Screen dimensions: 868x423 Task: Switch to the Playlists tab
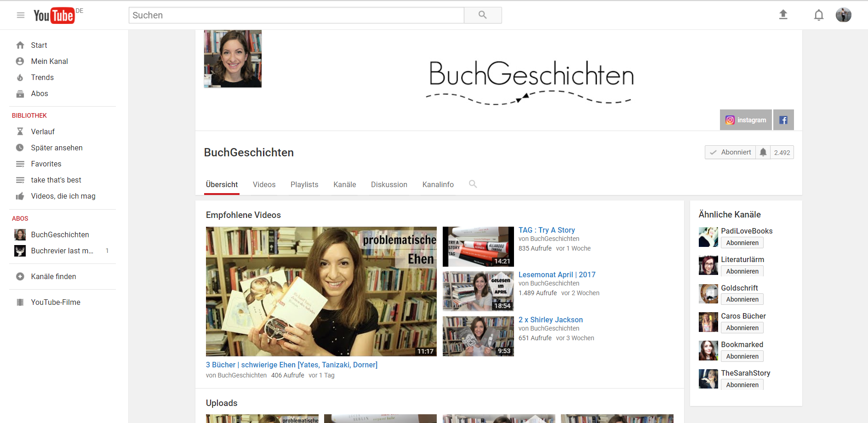[304, 184]
